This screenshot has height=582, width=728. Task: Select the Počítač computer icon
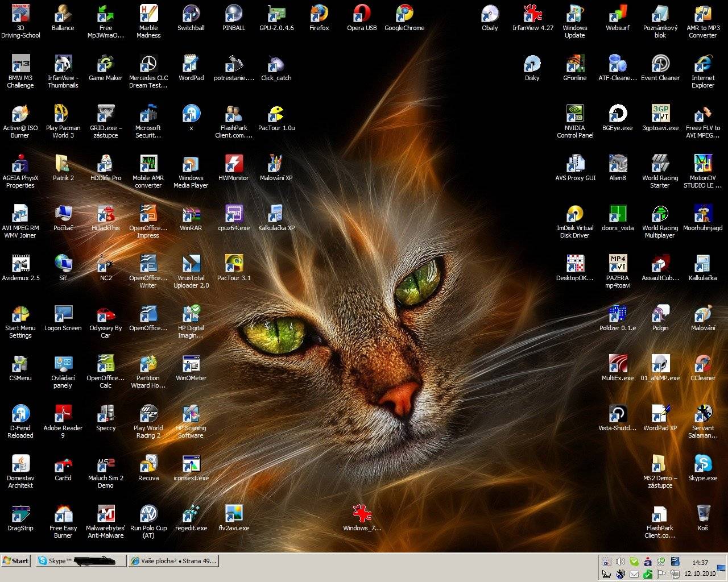[x=63, y=214]
